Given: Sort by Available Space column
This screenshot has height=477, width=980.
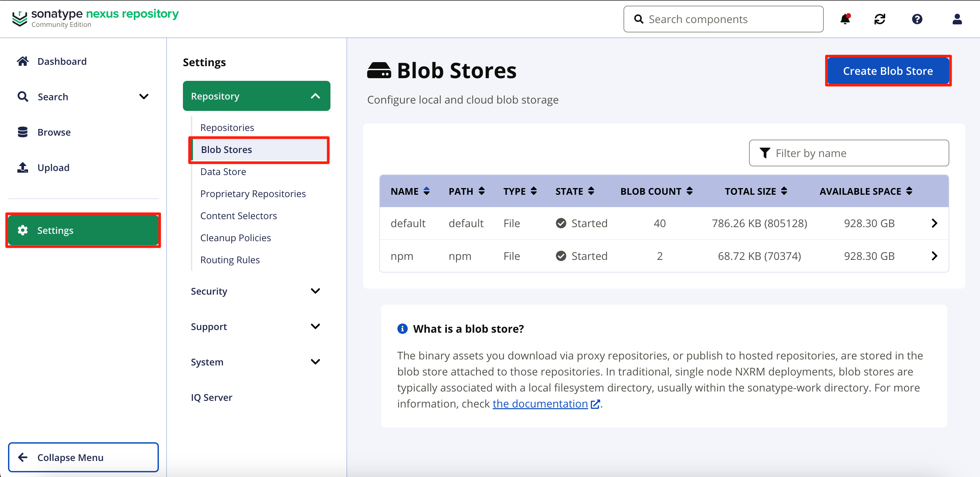Looking at the screenshot, I should (x=909, y=191).
